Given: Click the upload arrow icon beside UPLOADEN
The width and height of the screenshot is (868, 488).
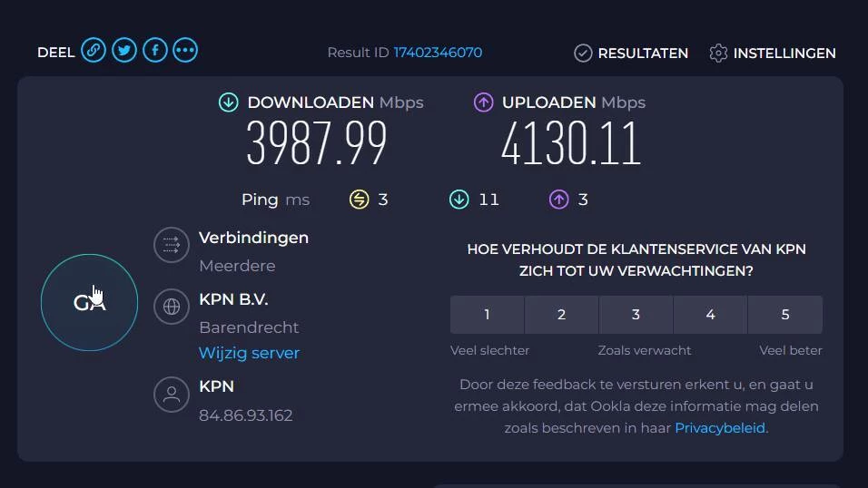Looking at the screenshot, I should tap(484, 102).
